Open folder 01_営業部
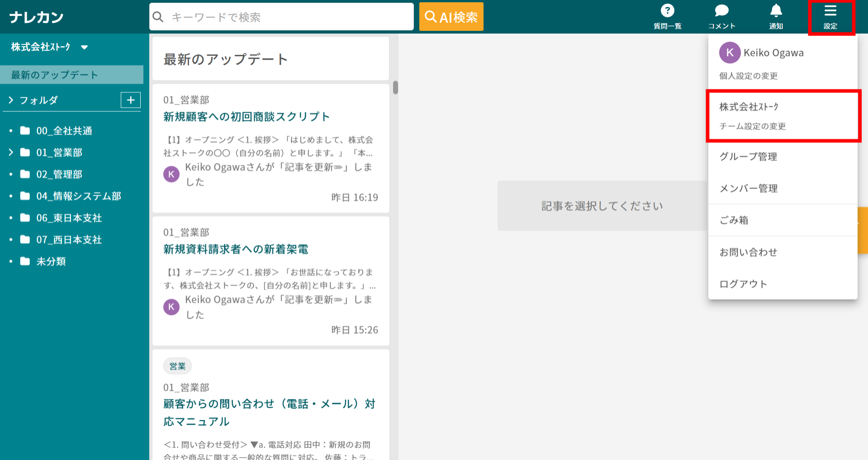Viewport: 868px width, 460px height. click(59, 153)
